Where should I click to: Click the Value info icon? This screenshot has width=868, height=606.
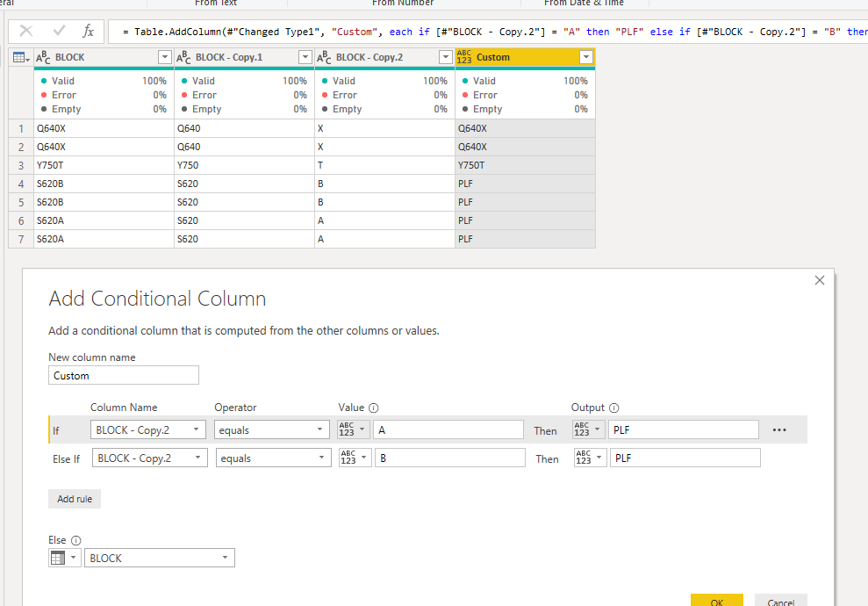pyautogui.click(x=374, y=408)
